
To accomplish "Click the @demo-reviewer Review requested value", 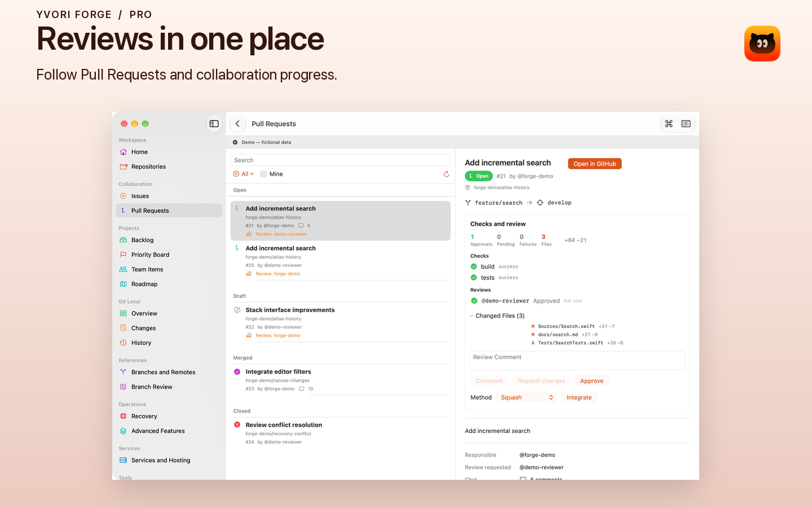I will pos(541,467).
